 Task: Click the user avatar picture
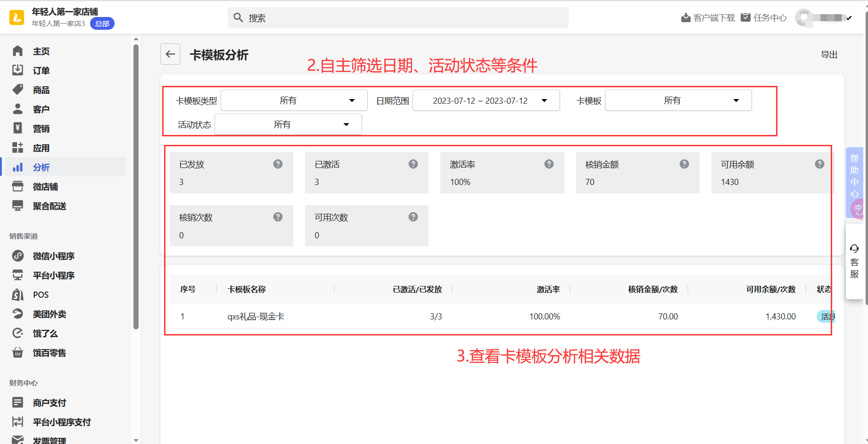click(x=803, y=18)
